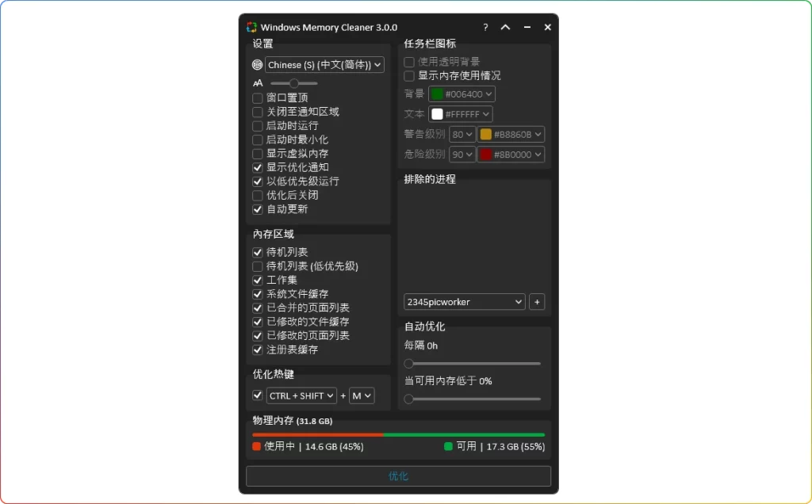Screen dimensions: 812x504
Task: Uncheck 注册表缓存 checkbox
Action: pos(258,349)
